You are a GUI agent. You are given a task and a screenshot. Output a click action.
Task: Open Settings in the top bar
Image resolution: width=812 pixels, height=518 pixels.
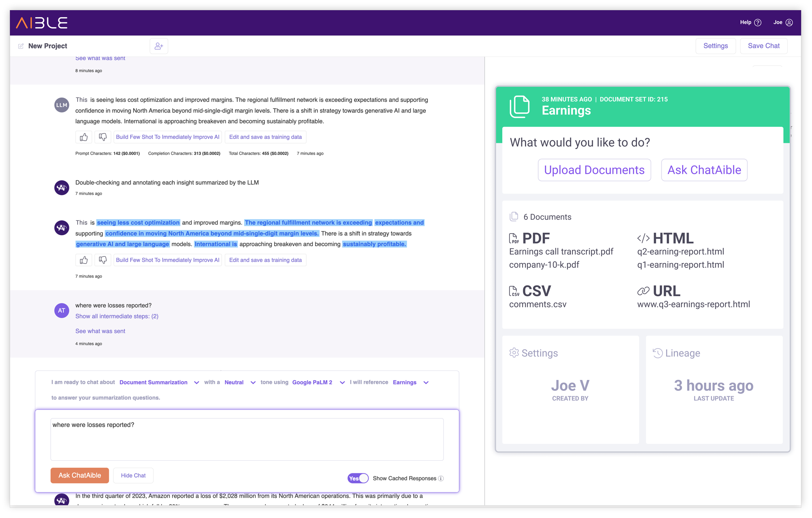(x=715, y=46)
